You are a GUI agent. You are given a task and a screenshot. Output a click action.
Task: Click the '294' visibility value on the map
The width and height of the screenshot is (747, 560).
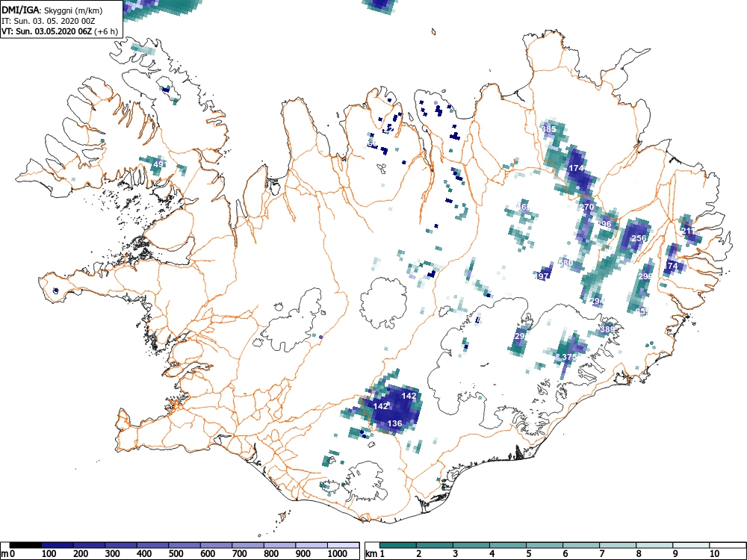tap(597, 301)
